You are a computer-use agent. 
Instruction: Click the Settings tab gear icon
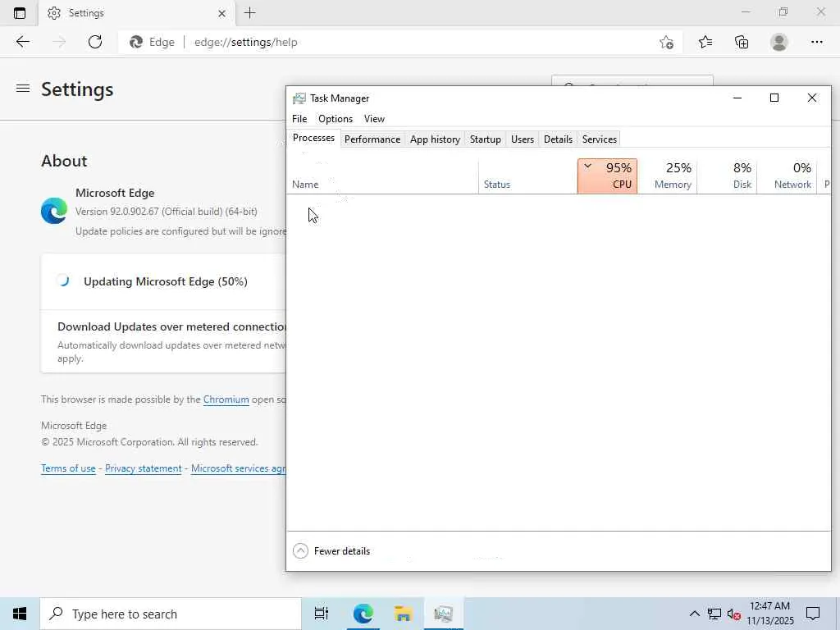(x=54, y=13)
